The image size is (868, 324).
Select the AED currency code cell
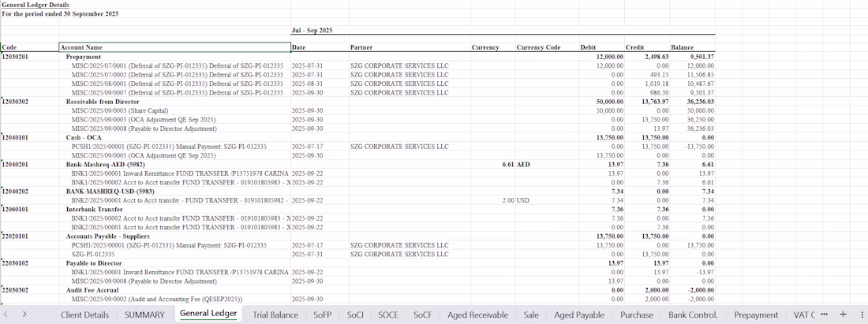[x=548, y=164]
